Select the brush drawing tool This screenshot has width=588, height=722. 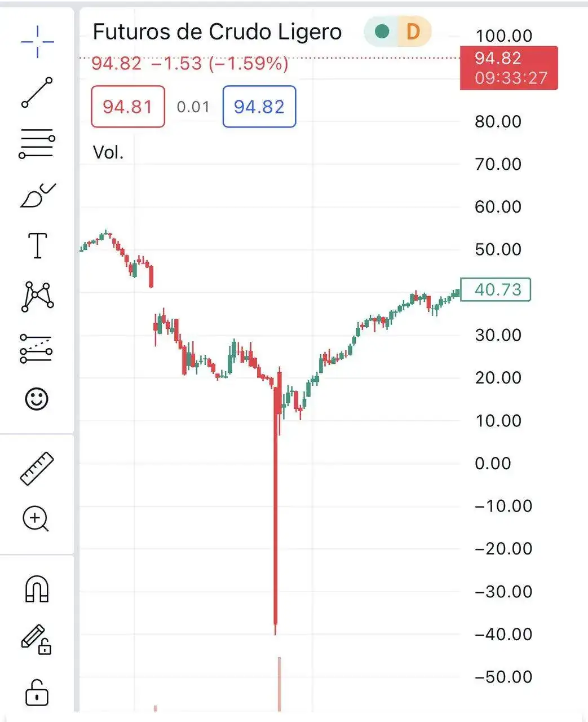click(x=37, y=195)
